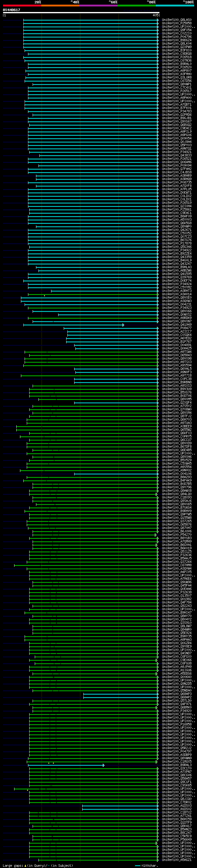Select hit label UniRef100_C4JBS8
The width and height of the screenshot is (197, 868).
(177, 172)
